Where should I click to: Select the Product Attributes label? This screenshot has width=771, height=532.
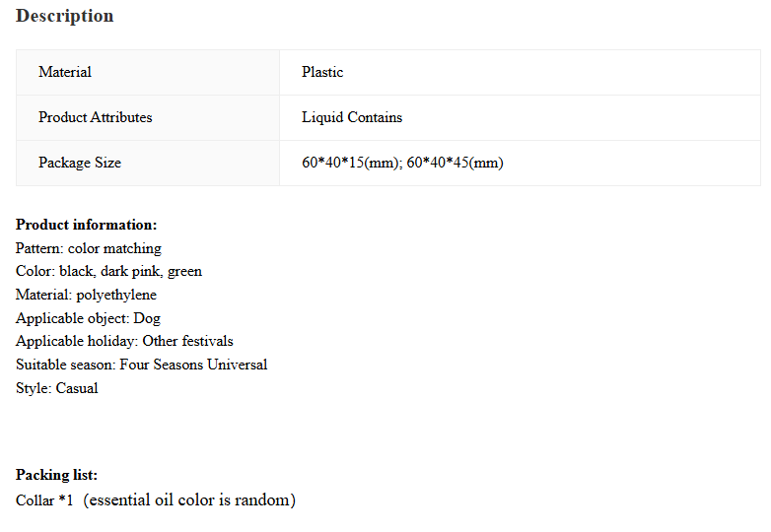pyautogui.click(x=96, y=117)
